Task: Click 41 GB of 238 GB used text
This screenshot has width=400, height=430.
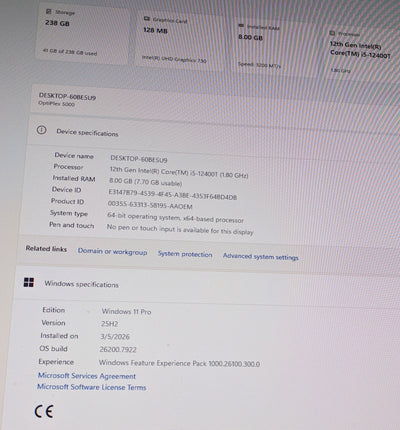Action: click(70, 52)
